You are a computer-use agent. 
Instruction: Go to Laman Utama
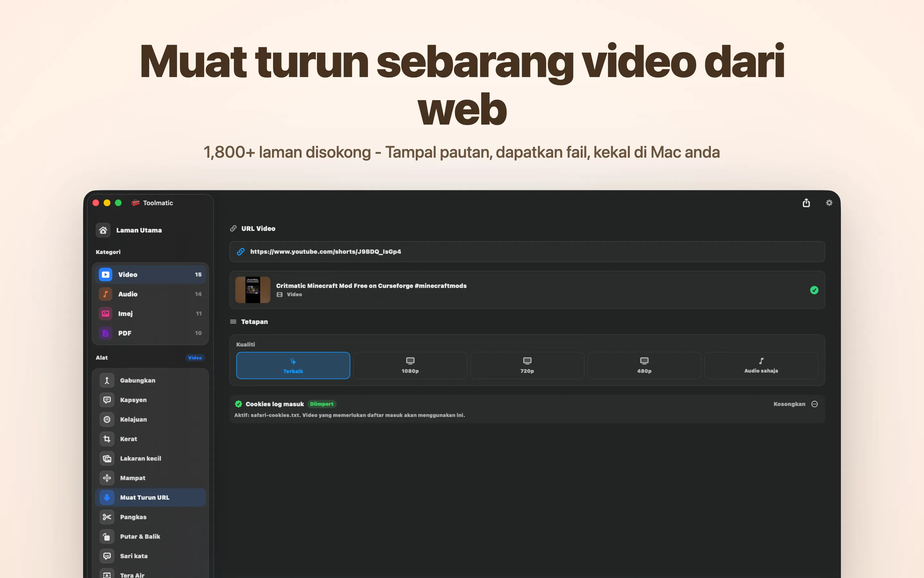(x=150, y=230)
